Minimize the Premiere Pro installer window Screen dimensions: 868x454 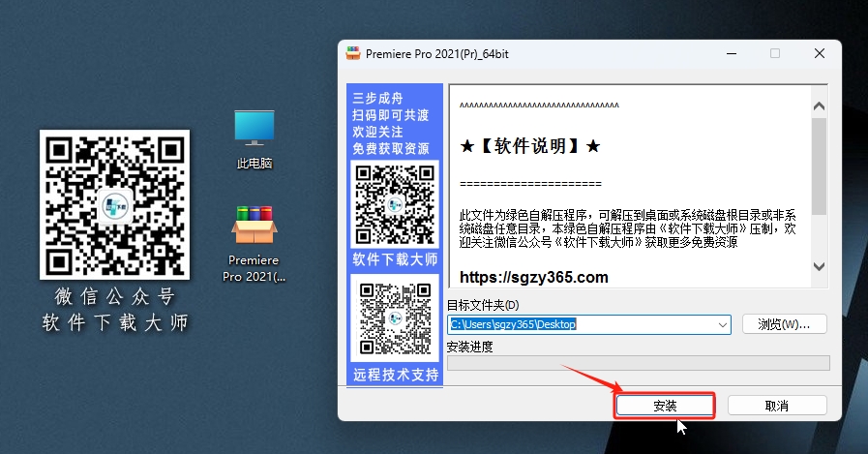[x=732, y=53]
